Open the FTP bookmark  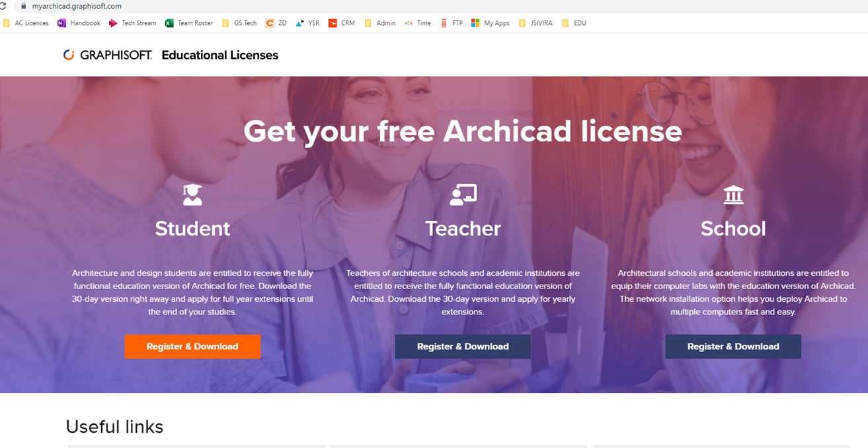click(x=452, y=23)
